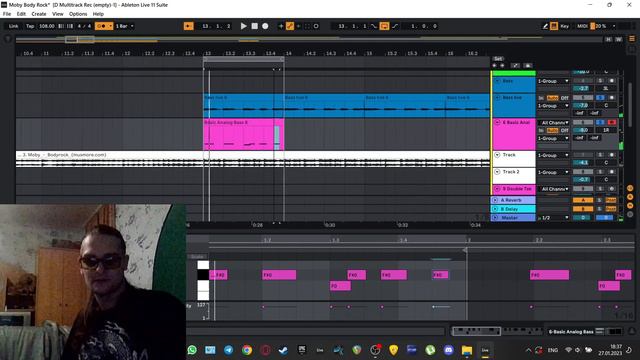Unfold the white Track header triangle
Viewport: 640px width, 360px height.
(x=498, y=155)
